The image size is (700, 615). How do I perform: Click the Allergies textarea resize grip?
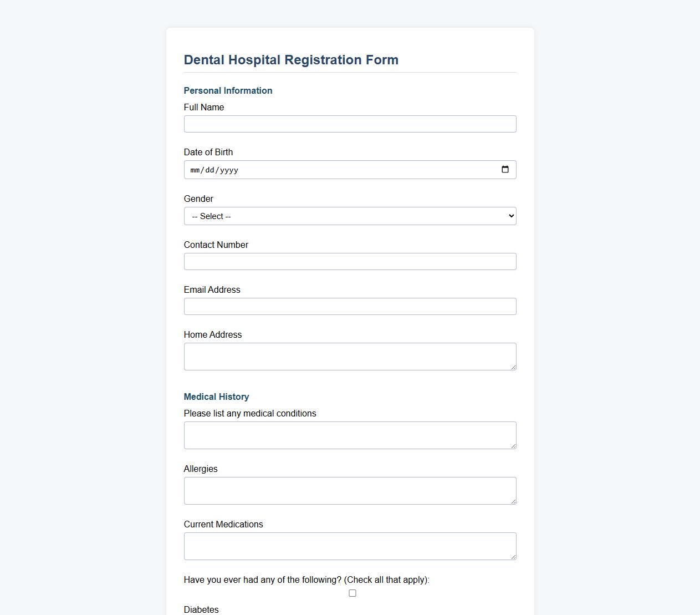coord(514,502)
